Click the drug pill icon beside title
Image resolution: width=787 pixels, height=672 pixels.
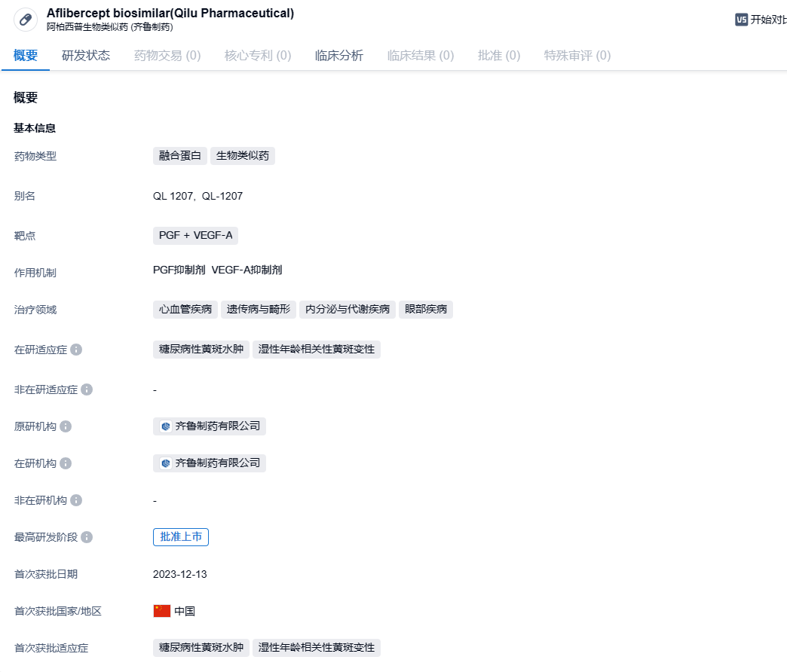pyautogui.click(x=26, y=20)
